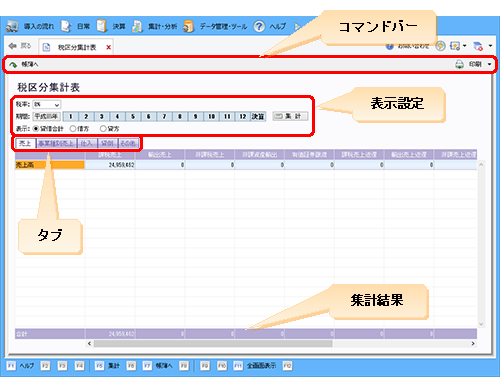
Task: Click the calendar icon in the top-right toolbar
Action: point(478,46)
